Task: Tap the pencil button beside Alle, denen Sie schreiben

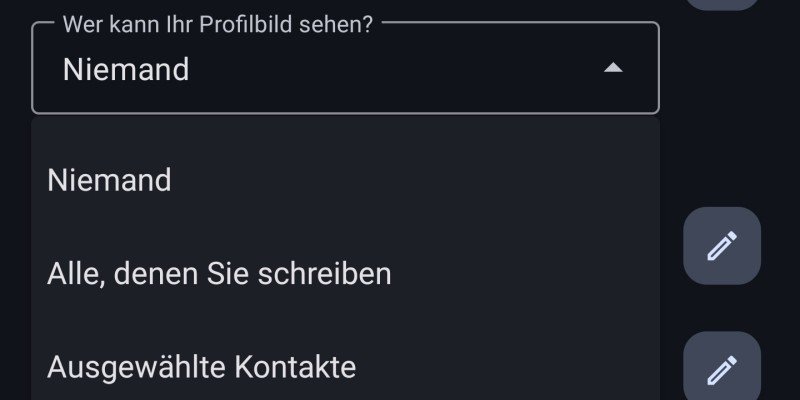Action: [721, 246]
